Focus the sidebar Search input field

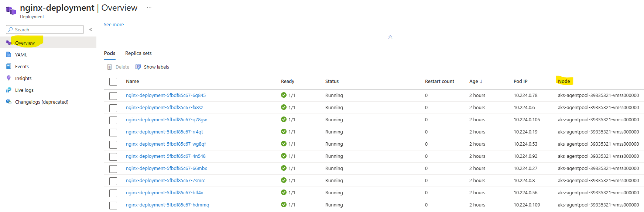click(45, 29)
